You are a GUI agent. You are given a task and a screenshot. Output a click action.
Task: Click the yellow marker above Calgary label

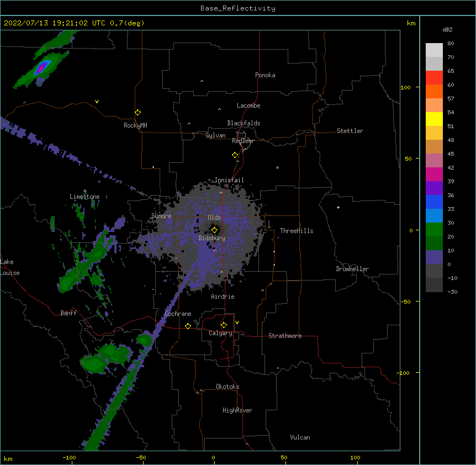[224, 325]
